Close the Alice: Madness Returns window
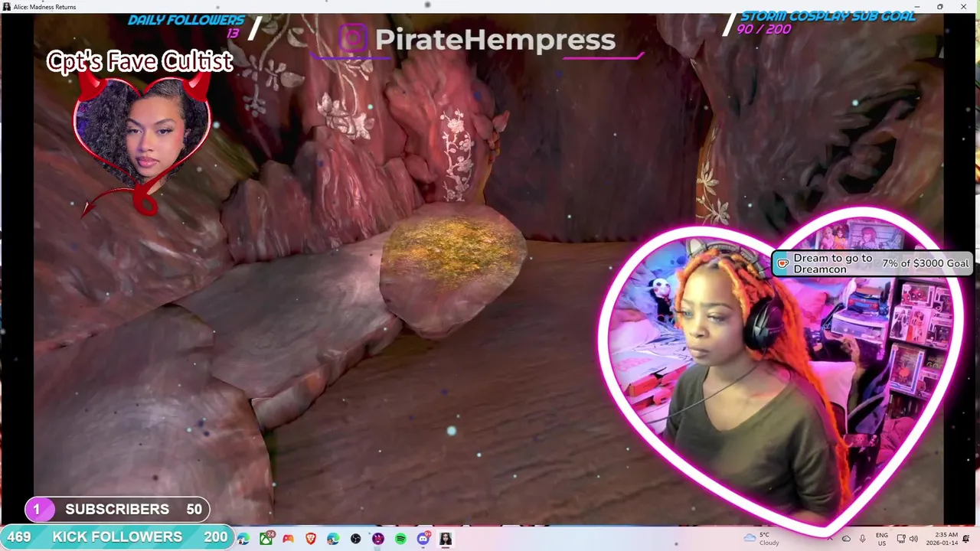This screenshot has height=551, width=980. point(963,7)
